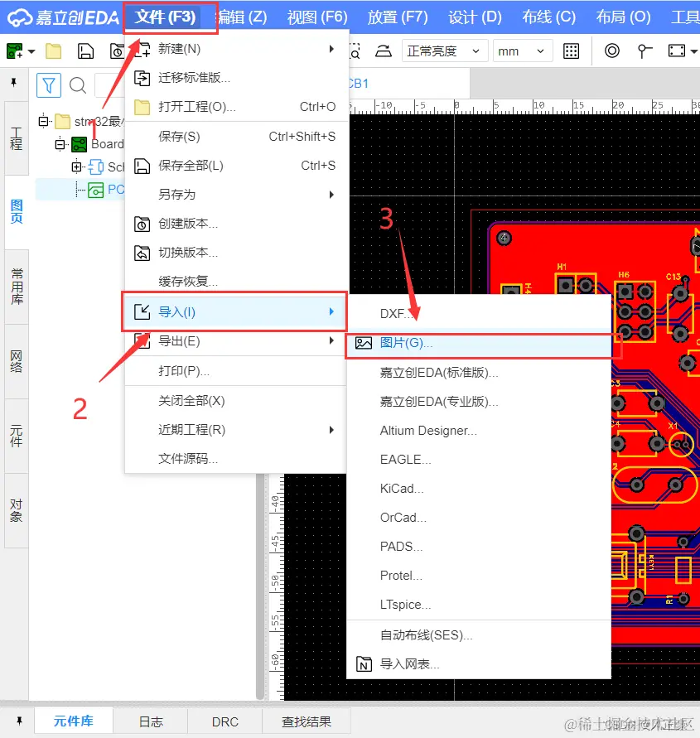Choose 迁移标准版... menu entry

pyautogui.click(x=237, y=78)
